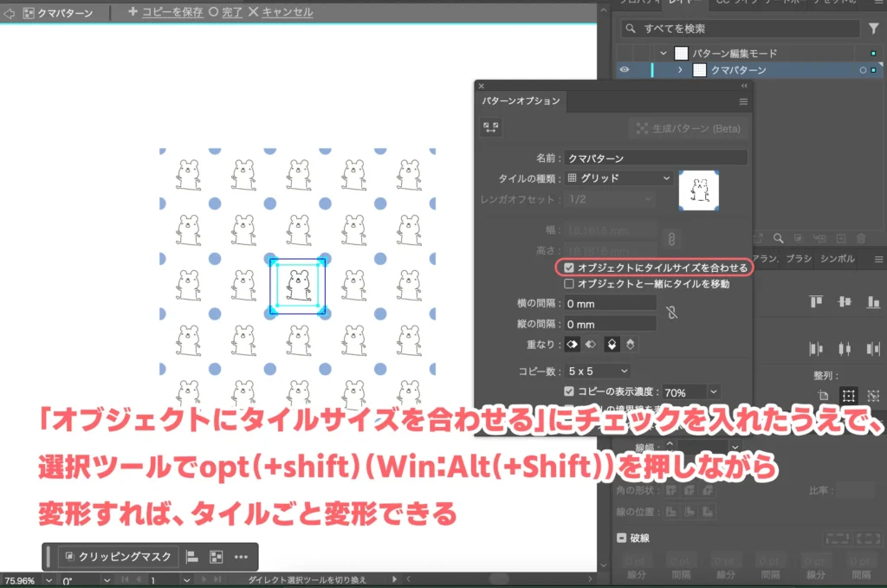
Task: Open the タイルの種類 dropdown
Action: coord(619,178)
